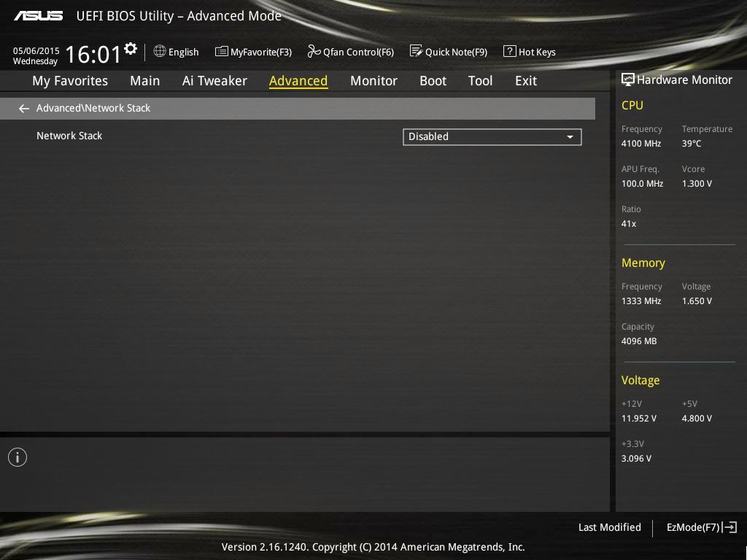Click memory frequency value 1333 MHz
The height and width of the screenshot is (560, 747).
pyautogui.click(x=641, y=301)
